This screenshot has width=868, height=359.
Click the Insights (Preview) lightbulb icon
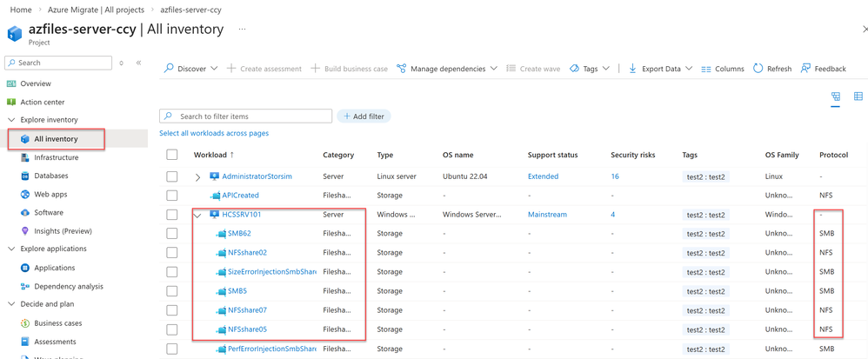pos(25,230)
